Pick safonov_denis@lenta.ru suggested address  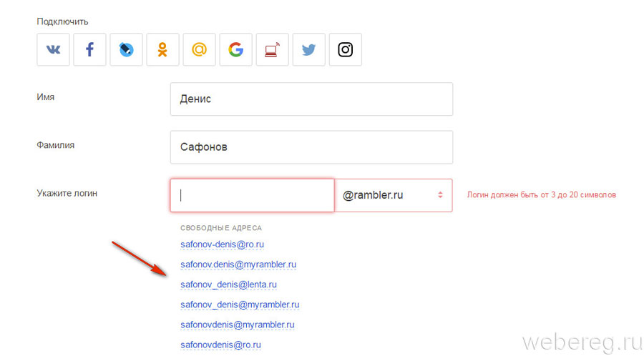(228, 285)
